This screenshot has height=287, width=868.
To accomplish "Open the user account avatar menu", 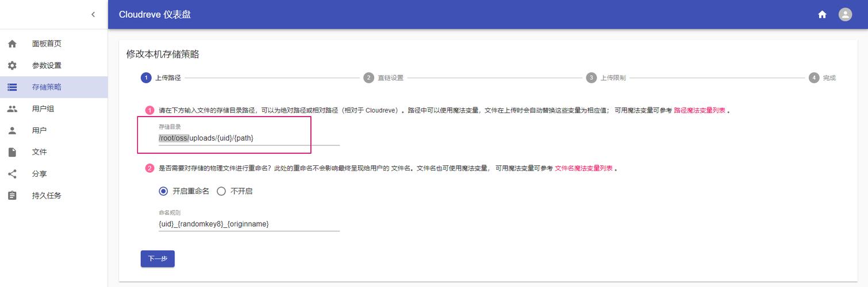I will click(845, 14).
